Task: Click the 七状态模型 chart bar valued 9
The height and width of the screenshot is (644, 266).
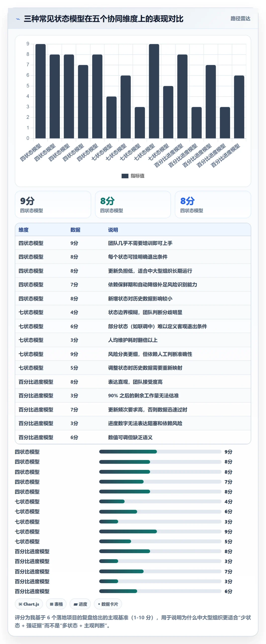Action: [x=154, y=91]
